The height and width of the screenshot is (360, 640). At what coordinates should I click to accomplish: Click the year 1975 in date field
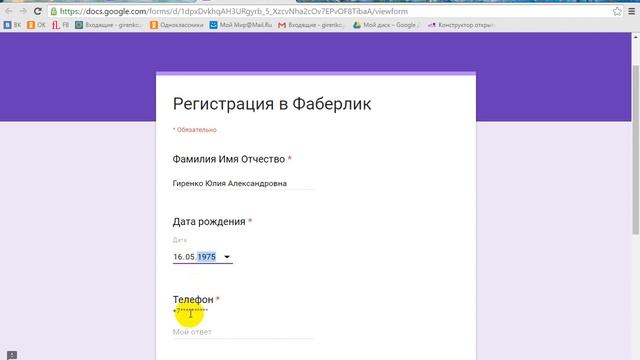pos(207,257)
